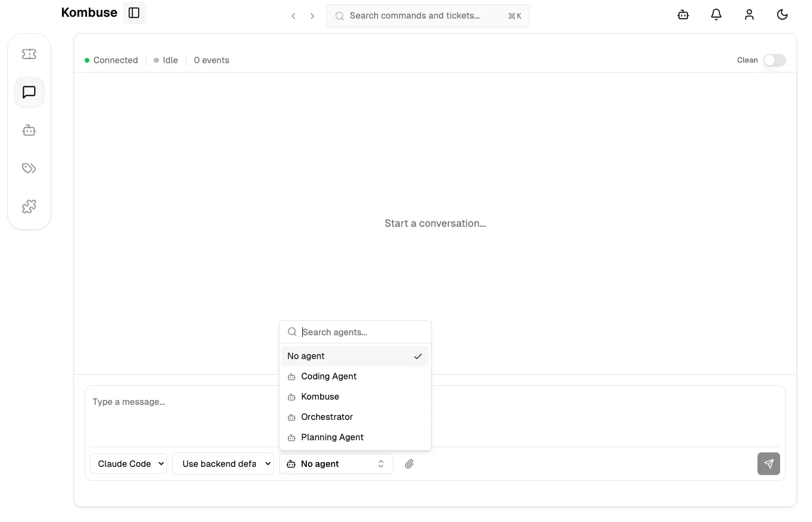
Task: Click the robot icon in the top bar
Action: (x=683, y=14)
